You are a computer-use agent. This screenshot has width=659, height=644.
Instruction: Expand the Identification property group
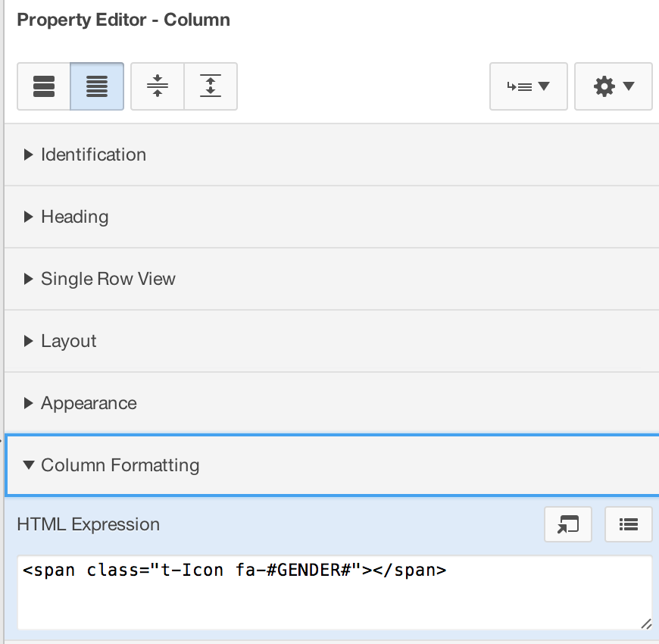[94, 155]
